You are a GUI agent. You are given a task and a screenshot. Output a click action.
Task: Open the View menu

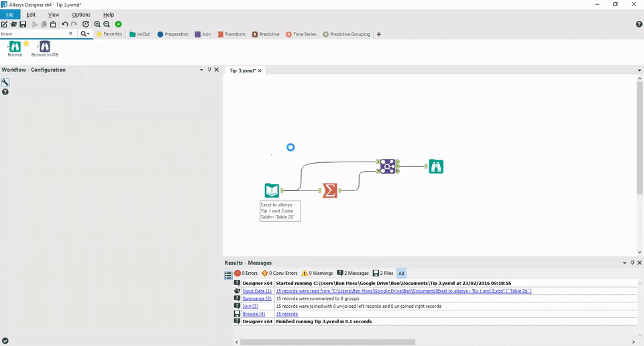tap(54, 15)
